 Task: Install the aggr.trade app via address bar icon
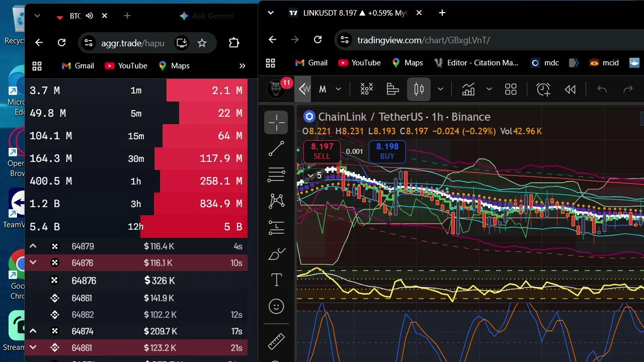click(x=182, y=43)
